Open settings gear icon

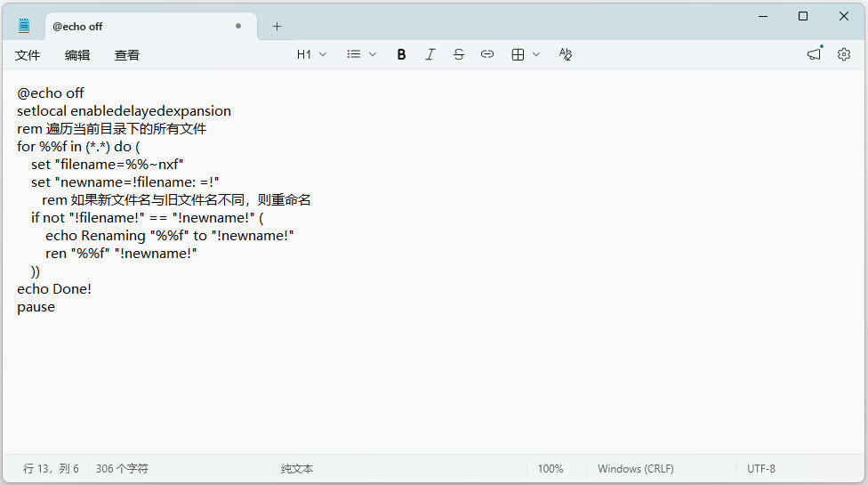[x=844, y=54]
